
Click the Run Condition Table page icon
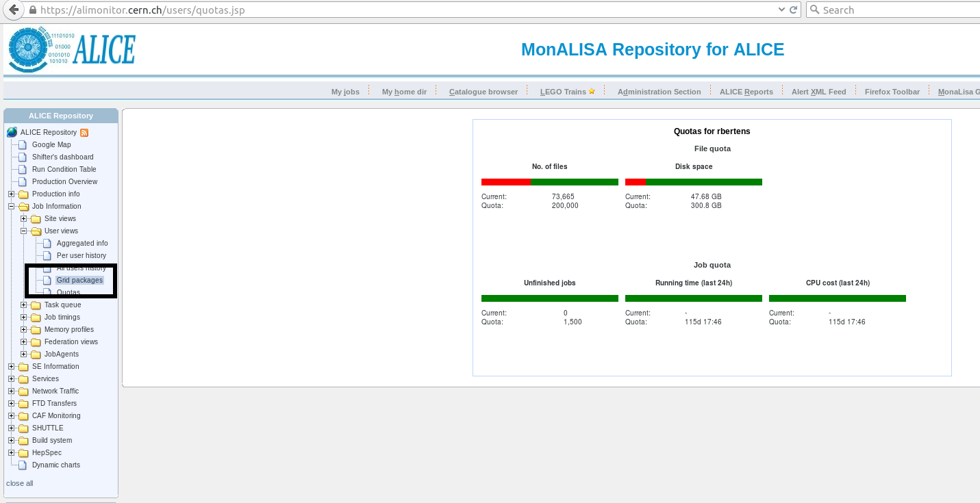23,169
